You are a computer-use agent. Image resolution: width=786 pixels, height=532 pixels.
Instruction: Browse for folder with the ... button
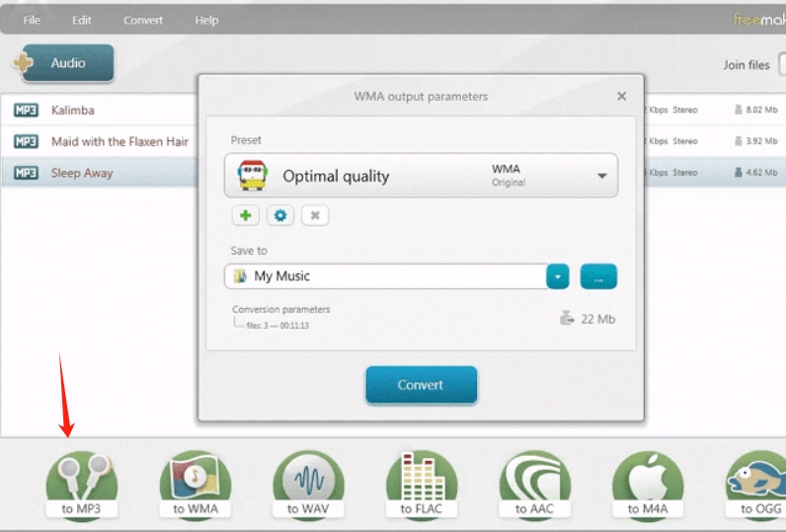(598, 276)
